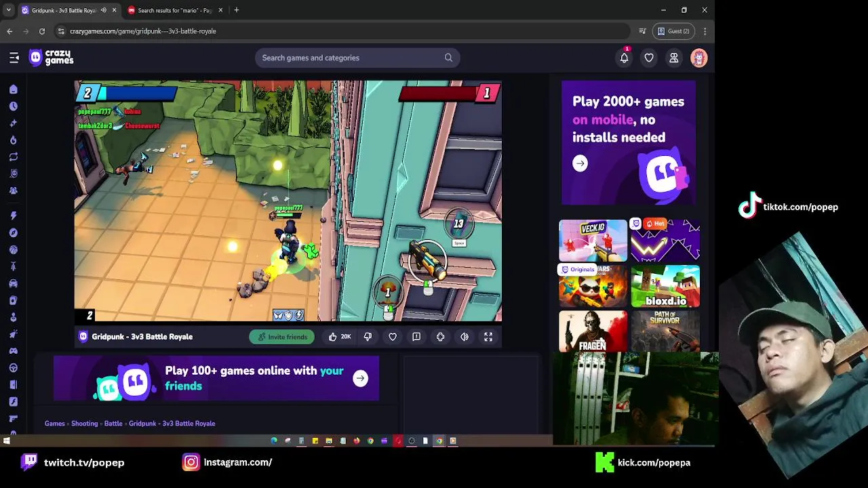Click the in-game ability button showing 13
The image size is (868, 488).
tap(459, 224)
